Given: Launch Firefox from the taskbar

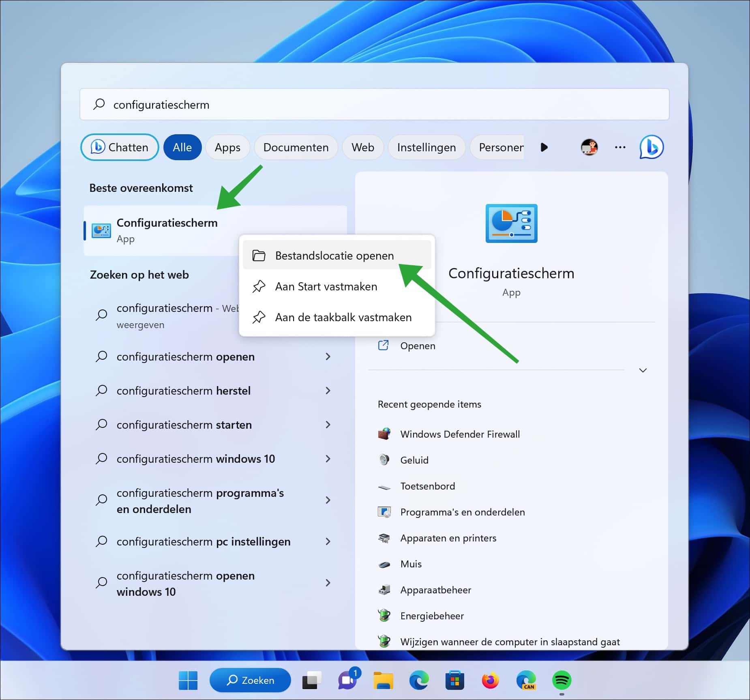Looking at the screenshot, I should pyautogui.click(x=490, y=680).
